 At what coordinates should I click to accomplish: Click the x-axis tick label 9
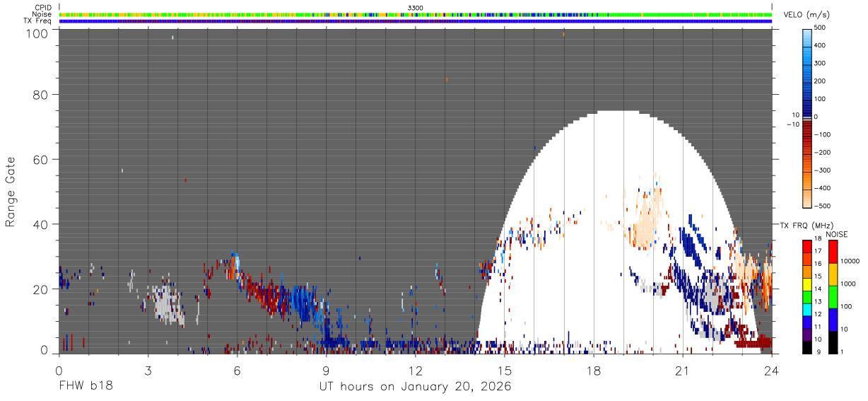click(x=326, y=371)
